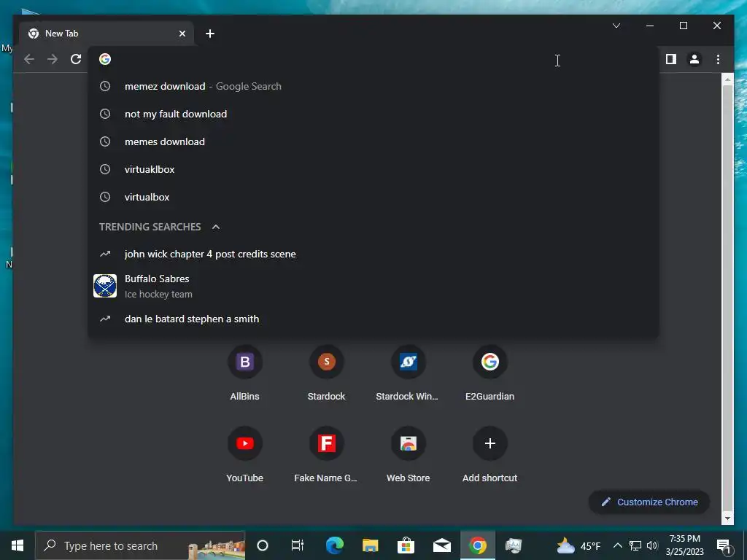Click inside the address bar field

pos(373,59)
